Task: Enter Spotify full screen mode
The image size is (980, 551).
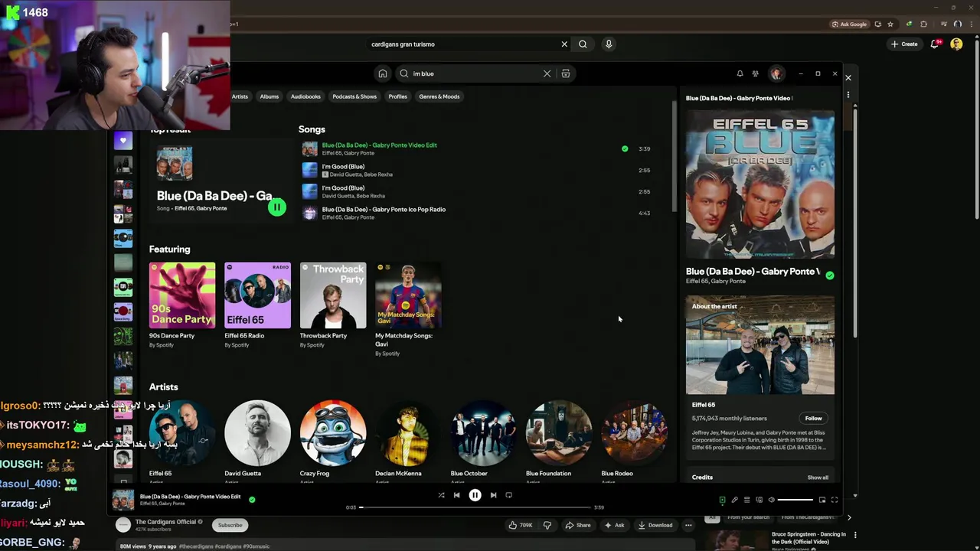Action: pyautogui.click(x=835, y=500)
